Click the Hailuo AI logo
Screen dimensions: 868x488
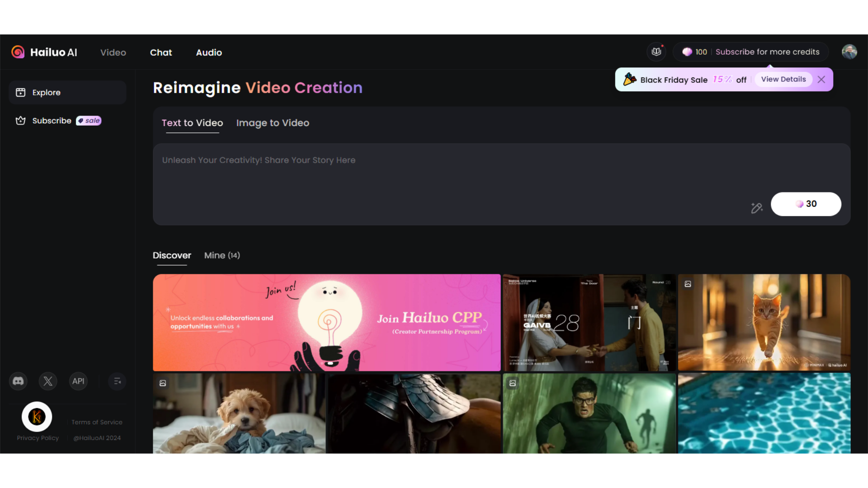tap(44, 52)
